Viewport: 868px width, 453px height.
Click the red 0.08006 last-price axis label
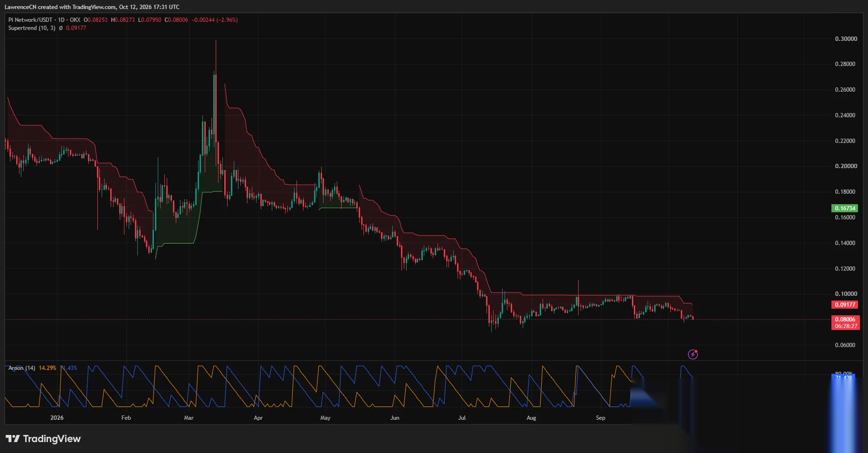[x=845, y=320]
